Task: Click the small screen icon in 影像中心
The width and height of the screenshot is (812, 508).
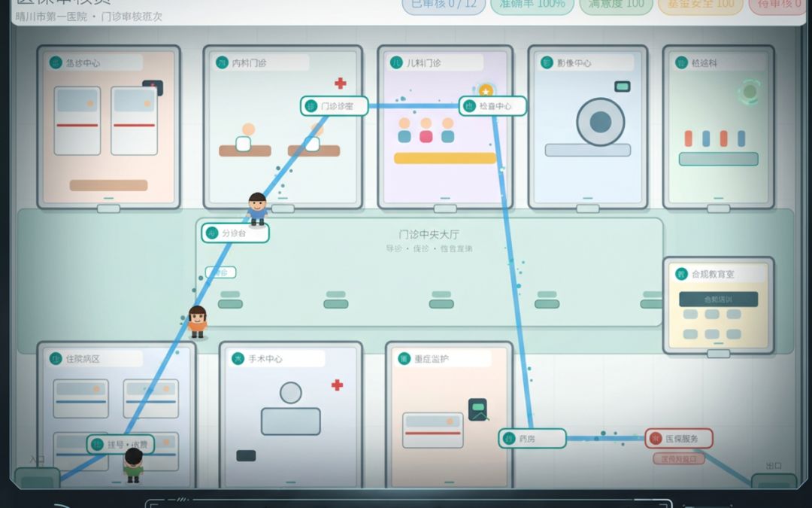Action: click(x=623, y=87)
